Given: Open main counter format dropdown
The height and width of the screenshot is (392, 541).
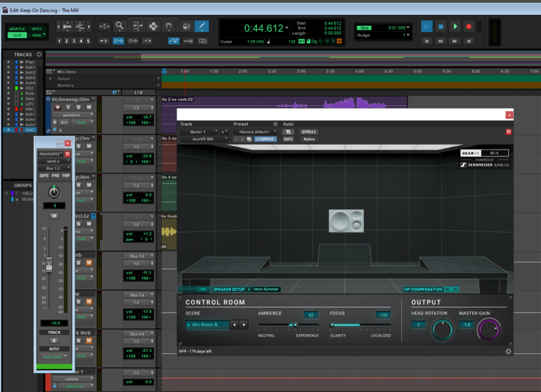Looking at the screenshot, I should tap(287, 28).
